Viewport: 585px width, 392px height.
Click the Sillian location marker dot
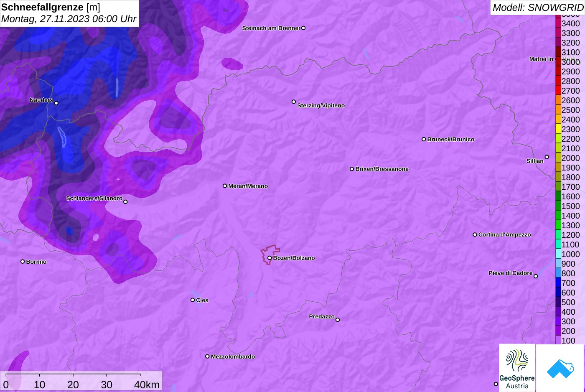(x=547, y=157)
